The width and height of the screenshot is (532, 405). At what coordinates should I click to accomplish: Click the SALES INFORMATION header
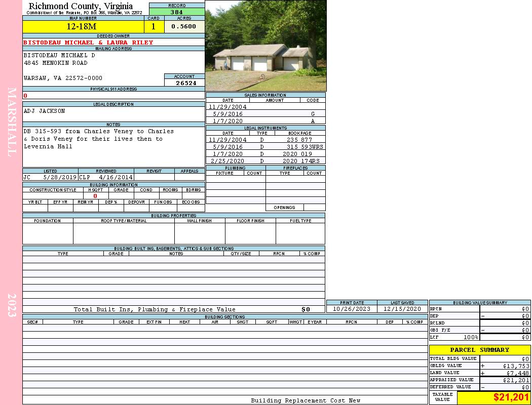point(265,95)
